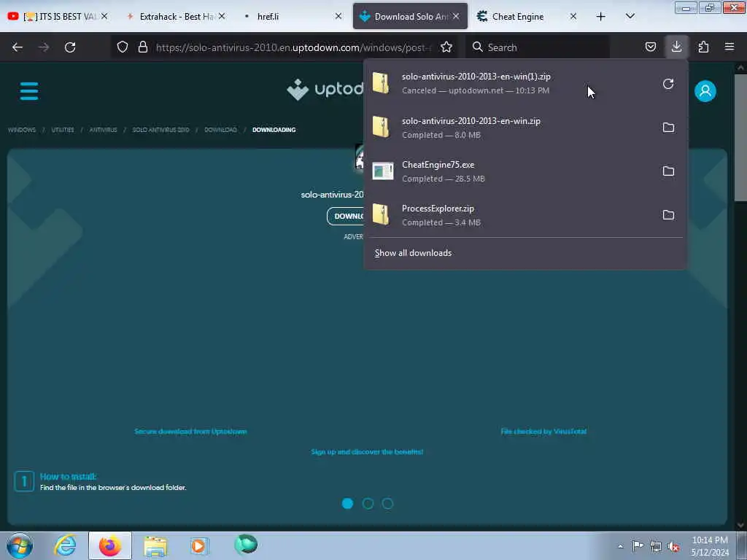747x560 pixels.
Task: Open the Save to Pocket icon
Action: tap(650, 47)
